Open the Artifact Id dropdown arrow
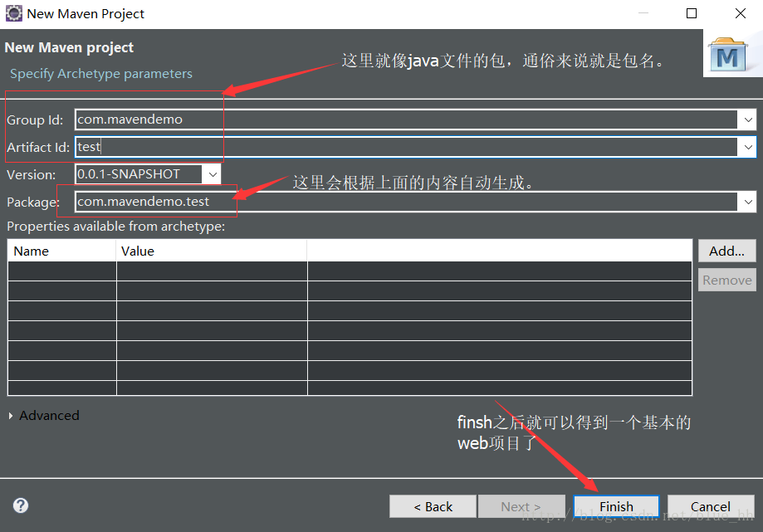This screenshot has height=532, width=763. click(x=748, y=147)
